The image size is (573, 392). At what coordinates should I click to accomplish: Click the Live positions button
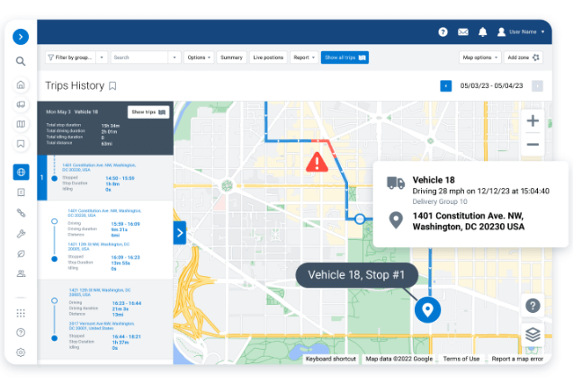(x=268, y=58)
